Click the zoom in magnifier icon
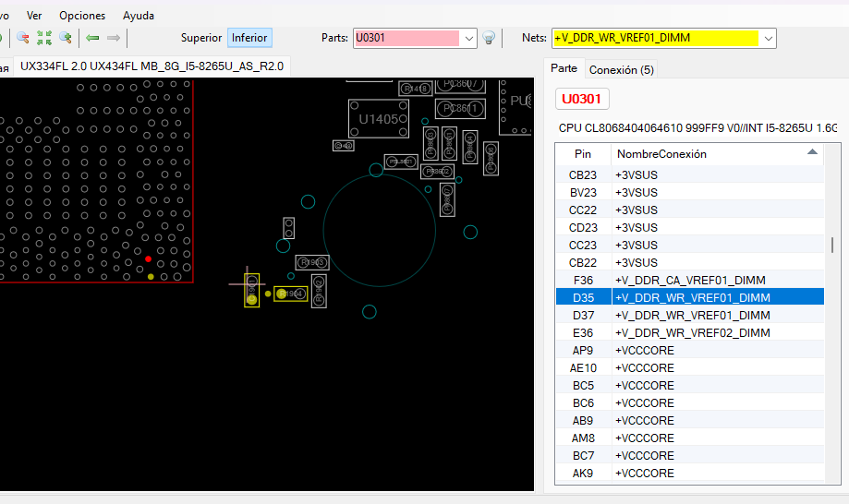 click(x=66, y=38)
